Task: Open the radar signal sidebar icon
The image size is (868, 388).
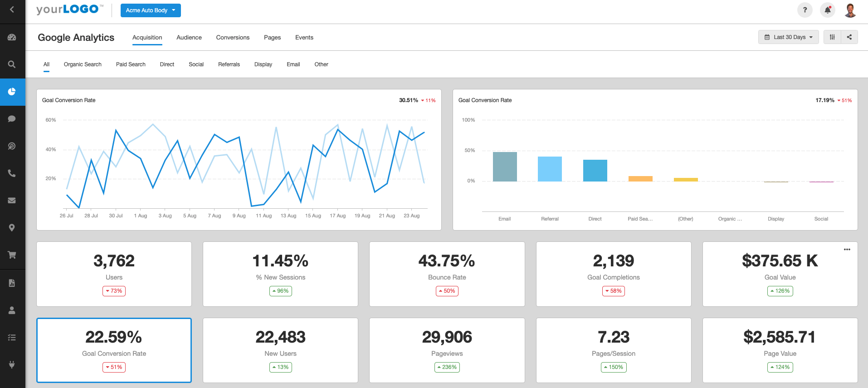Action: pos(12,146)
